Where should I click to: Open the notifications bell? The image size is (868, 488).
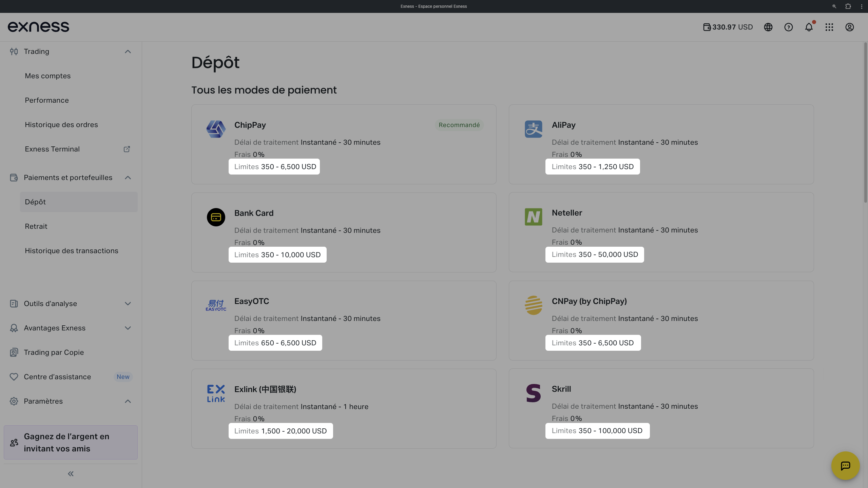(x=809, y=27)
